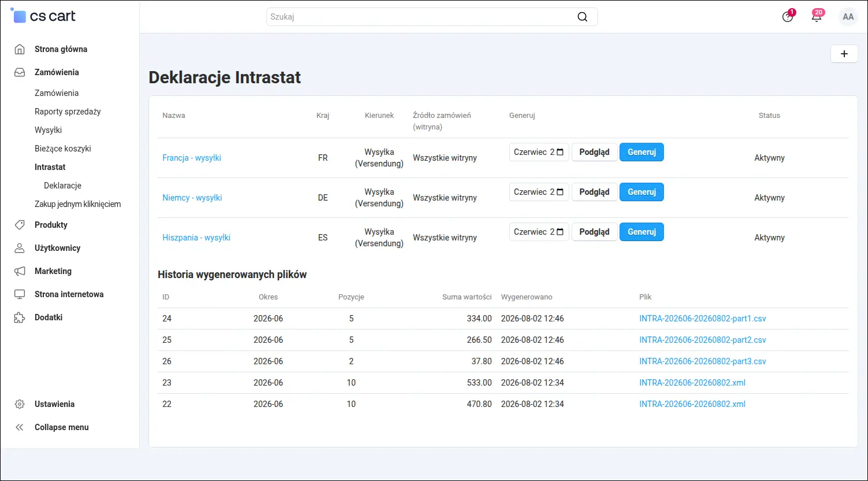Screen dimensions: 868x481
Task: Click the monitor icon beside Strona internetowa
Action: pyautogui.click(x=20, y=294)
